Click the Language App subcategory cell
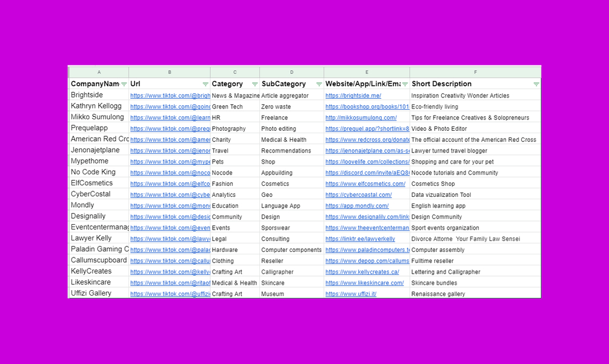Image resolution: width=609 pixels, height=364 pixels. point(291,206)
